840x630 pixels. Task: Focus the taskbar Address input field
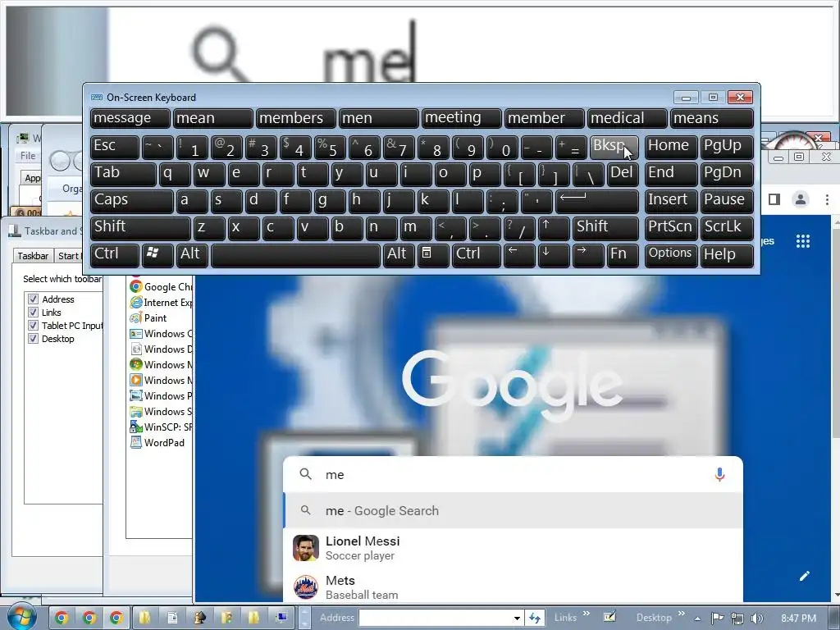435,618
